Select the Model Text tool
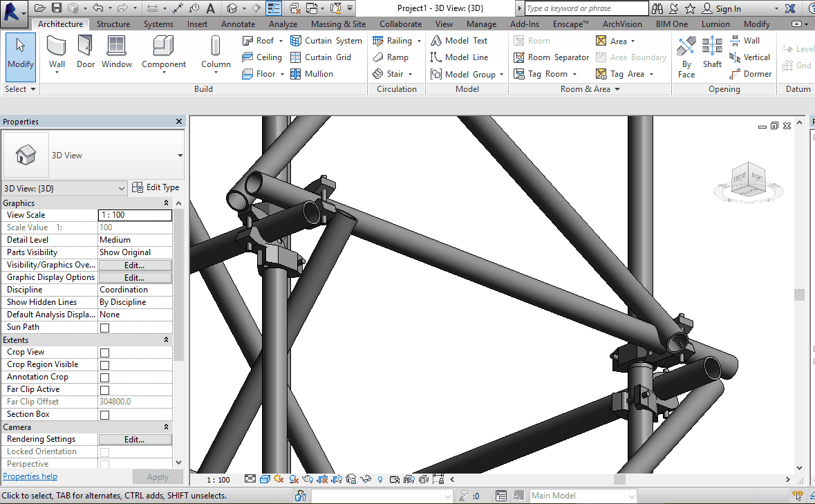 tap(459, 41)
